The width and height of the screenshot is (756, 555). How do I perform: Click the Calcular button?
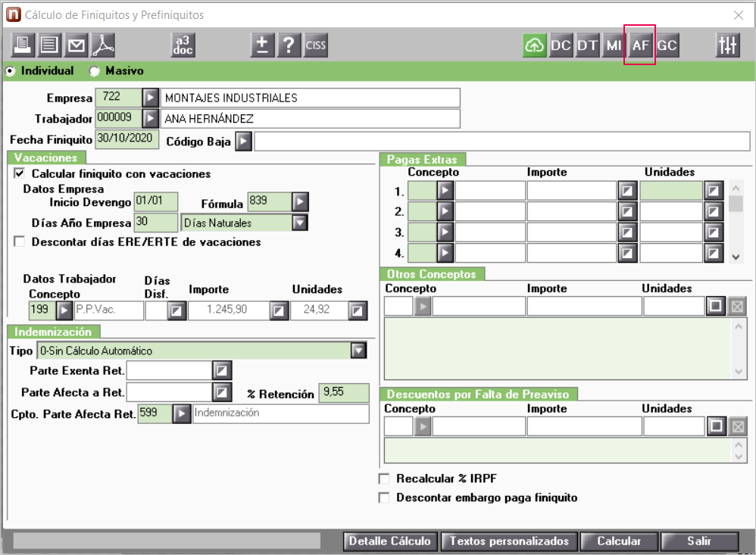pyautogui.click(x=619, y=541)
